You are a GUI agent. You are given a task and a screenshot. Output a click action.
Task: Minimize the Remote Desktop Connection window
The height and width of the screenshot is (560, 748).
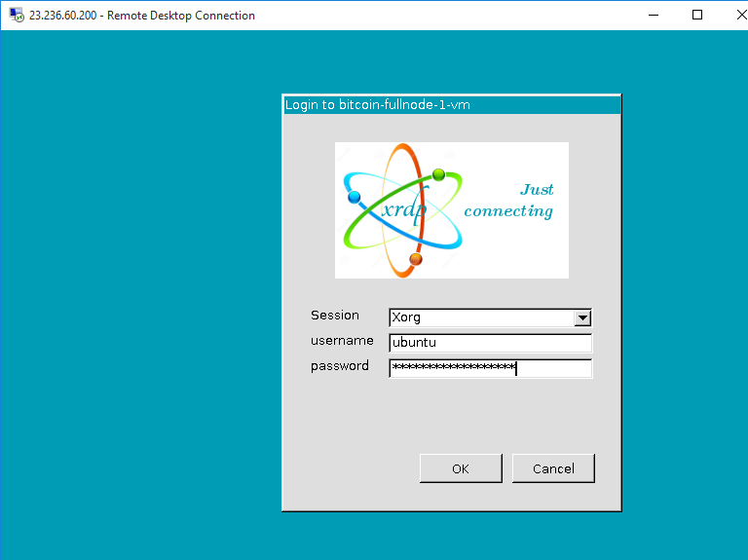[x=654, y=15]
